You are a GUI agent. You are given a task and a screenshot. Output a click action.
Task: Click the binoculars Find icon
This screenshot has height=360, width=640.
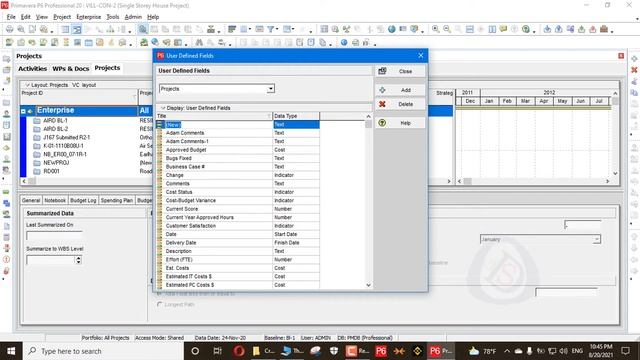(199, 42)
